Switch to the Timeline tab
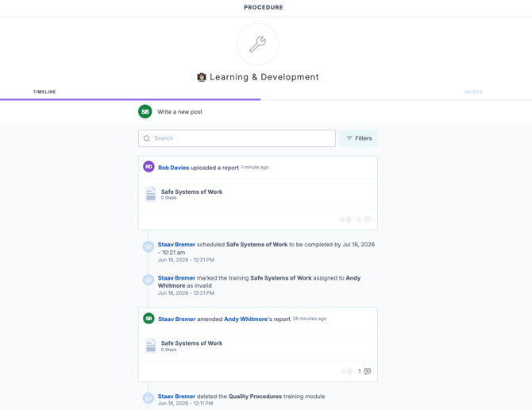Screen dimensions: 532x410 (44, 91)
